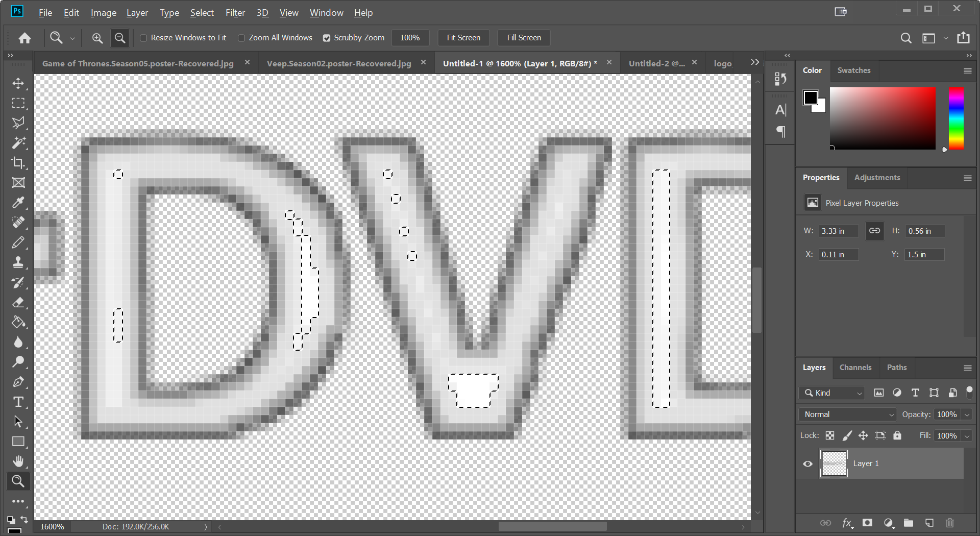980x536 pixels.
Task: Open the Filter menu
Action: (x=235, y=13)
